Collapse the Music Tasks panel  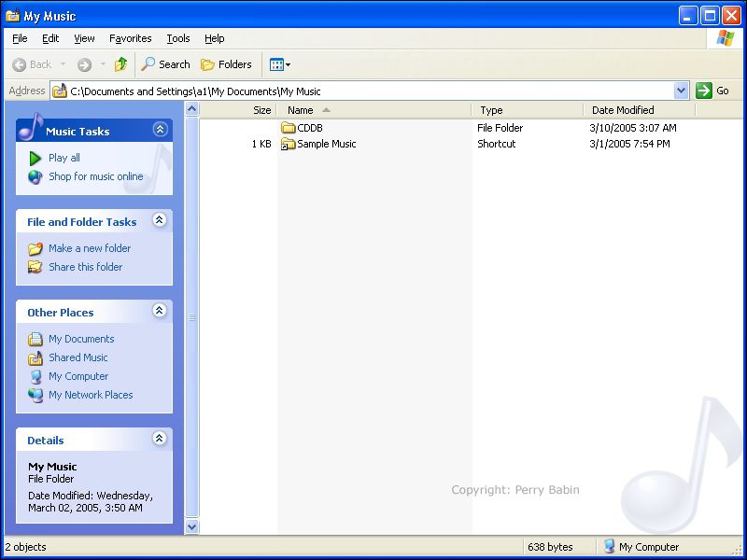[x=160, y=130]
